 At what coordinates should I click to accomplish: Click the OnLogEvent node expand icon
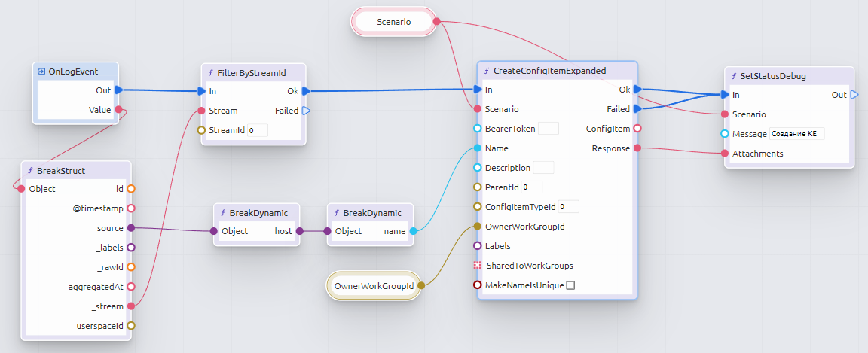point(42,72)
